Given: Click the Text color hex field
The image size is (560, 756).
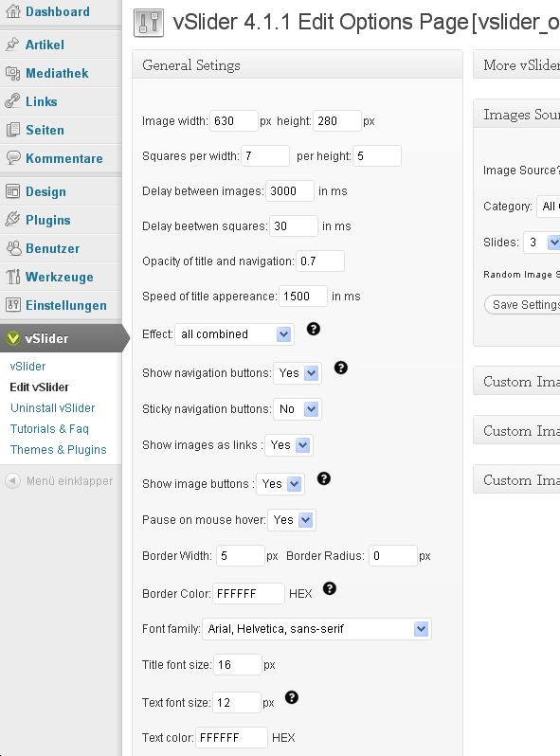Looking at the screenshot, I should click(x=231, y=738).
